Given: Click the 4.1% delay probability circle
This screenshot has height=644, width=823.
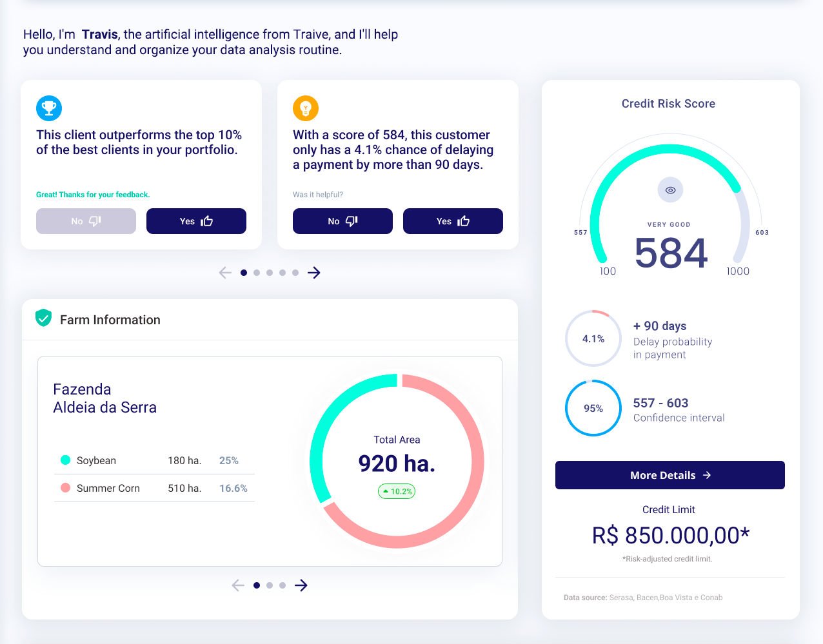Looking at the screenshot, I should 593,338.
